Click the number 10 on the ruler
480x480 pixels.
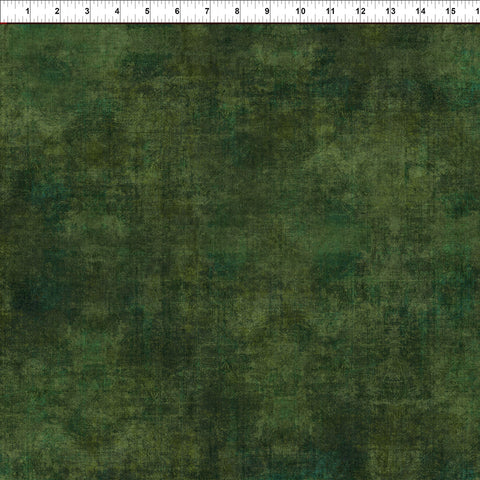coord(300,11)
